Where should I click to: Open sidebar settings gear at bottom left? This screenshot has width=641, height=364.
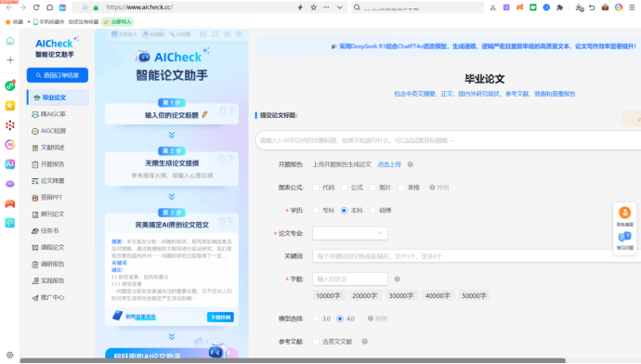tap(10, 355)
